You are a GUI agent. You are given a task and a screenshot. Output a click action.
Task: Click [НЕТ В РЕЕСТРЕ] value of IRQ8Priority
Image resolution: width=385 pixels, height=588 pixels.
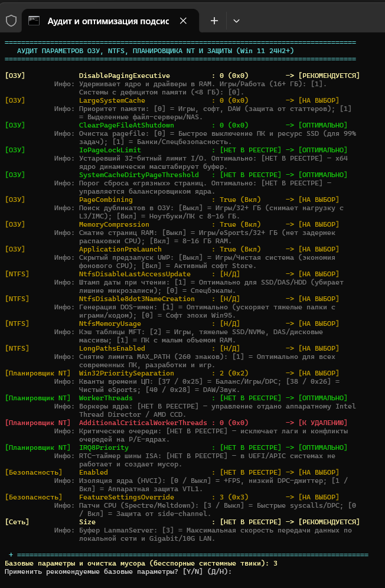click(250, 447)
